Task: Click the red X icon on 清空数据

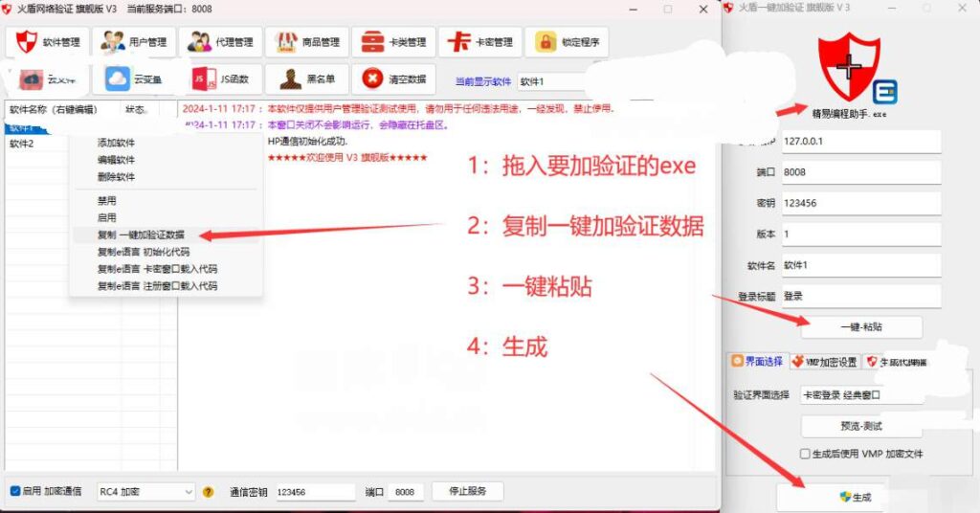Action: (x=372, y=78)
